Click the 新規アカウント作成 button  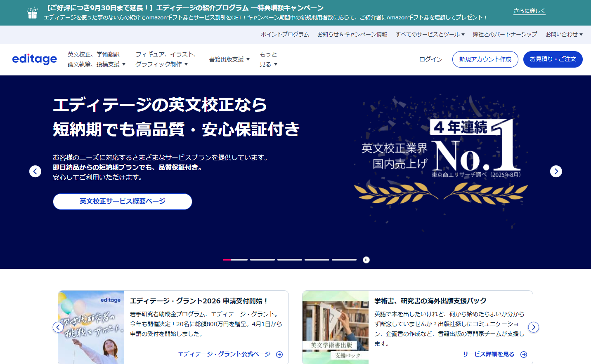[x=485, y=59]
